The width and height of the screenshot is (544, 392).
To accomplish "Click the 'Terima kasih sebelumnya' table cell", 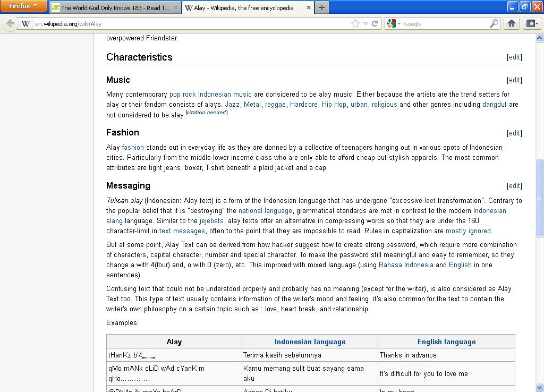I will [x=310, y=355].
